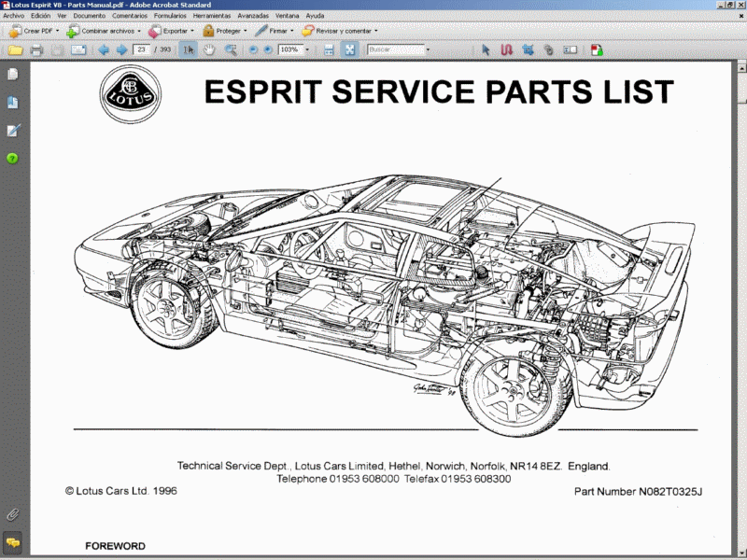Toggle the text Select tool

189,49
